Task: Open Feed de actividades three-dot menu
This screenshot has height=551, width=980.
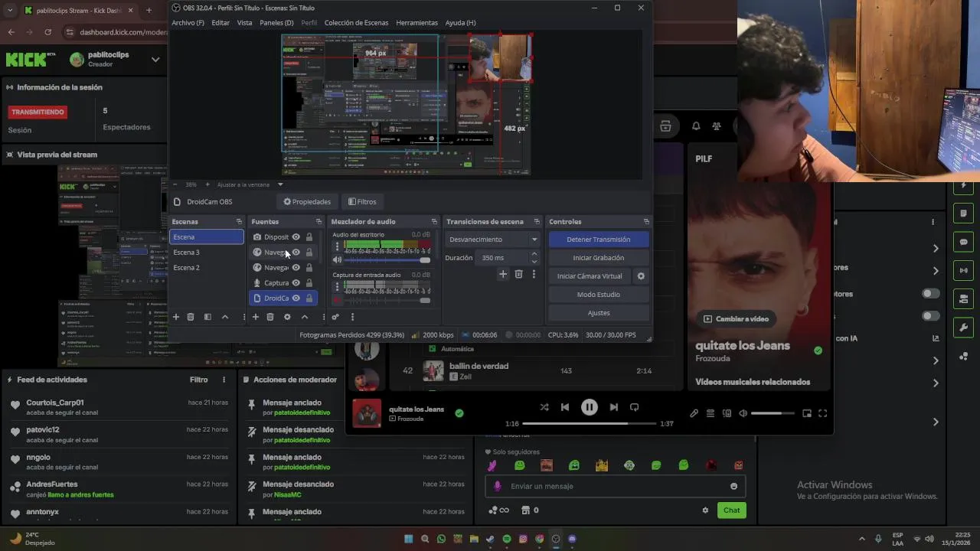Action: [x=224, y=380]
